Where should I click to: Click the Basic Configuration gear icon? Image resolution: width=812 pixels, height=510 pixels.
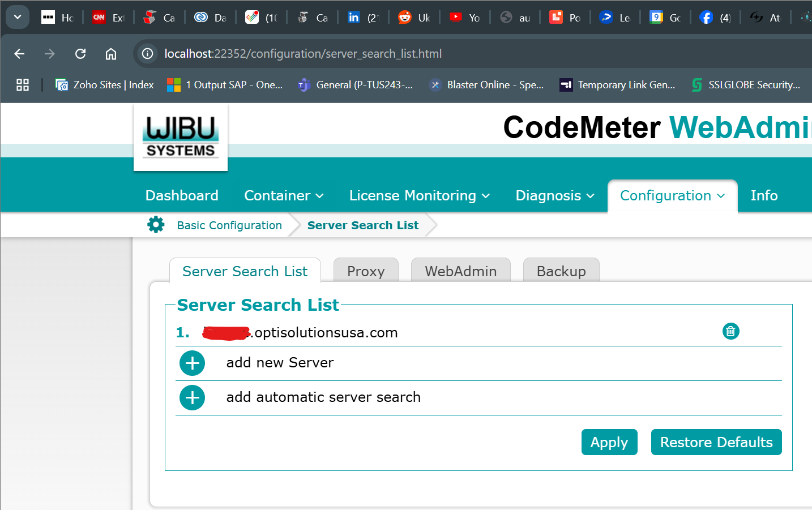point(156,225)
